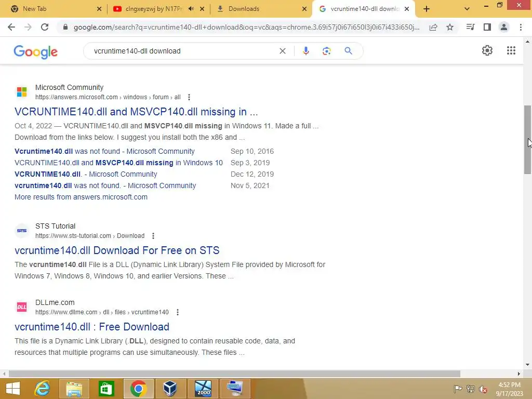Close the Downloads tab
This screenshot has height=399, width=532.
coord(304,9)
